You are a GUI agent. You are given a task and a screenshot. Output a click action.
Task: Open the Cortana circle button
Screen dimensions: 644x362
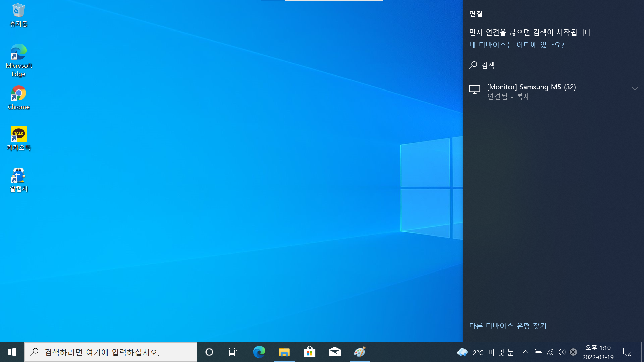point(209,352)
